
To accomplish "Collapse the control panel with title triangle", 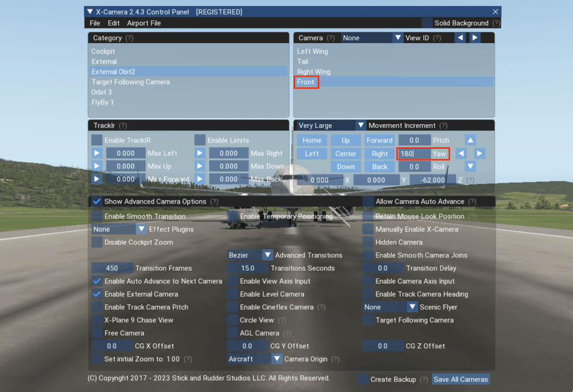I will pyautogui.click(x=90, y=12).
